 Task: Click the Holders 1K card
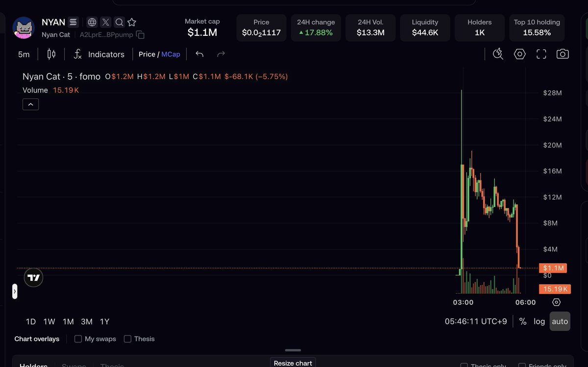[x=480, y=27]
